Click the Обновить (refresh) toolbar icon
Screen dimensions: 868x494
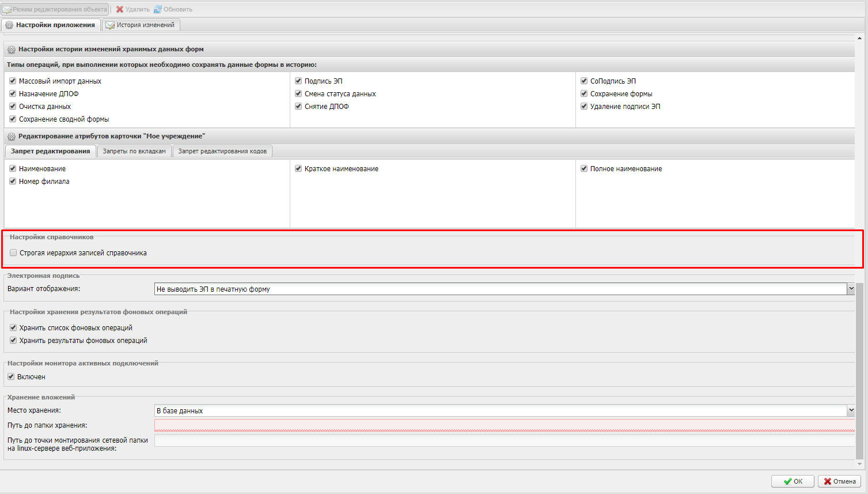coord(158,9)
